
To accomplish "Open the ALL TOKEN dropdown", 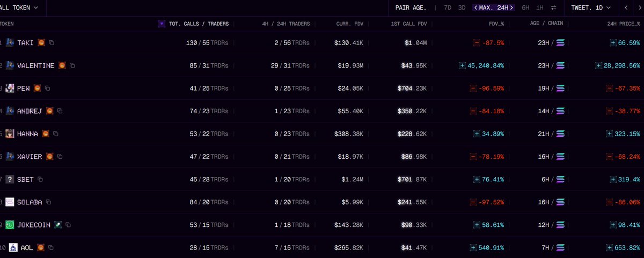I will click(19, 8).
